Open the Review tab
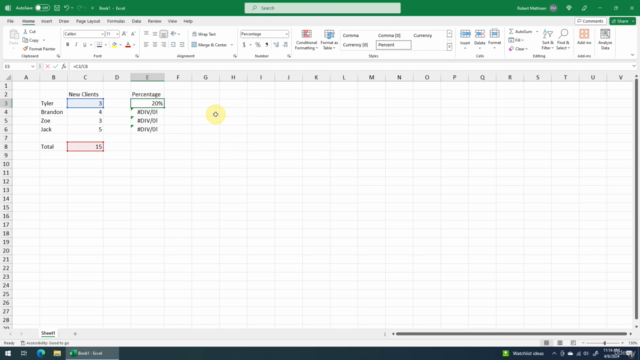Image resolution: width=640 pixels, height=360 pixels. pyautogui.click(x=154, y=21)
